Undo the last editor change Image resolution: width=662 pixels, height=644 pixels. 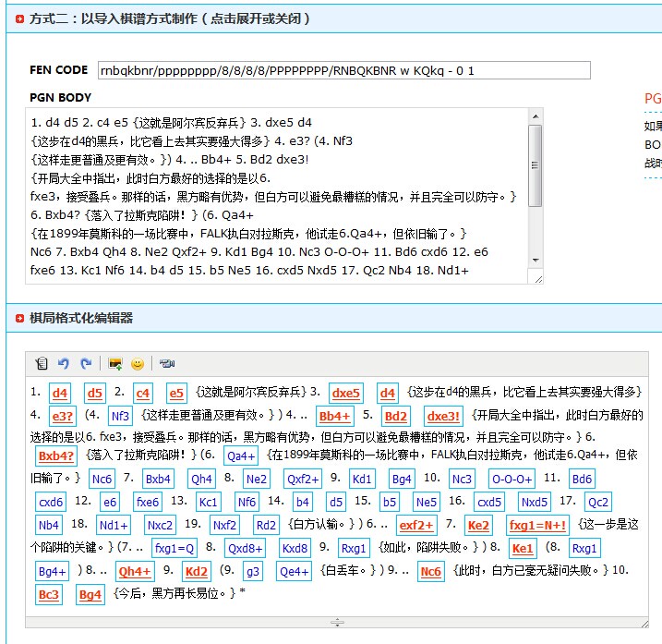point(64,363)
